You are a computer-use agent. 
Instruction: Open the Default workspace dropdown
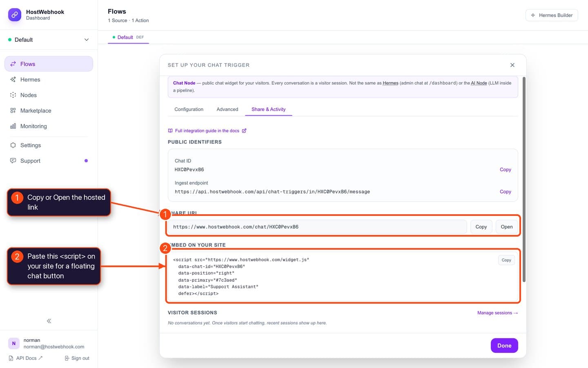[49, 40]
